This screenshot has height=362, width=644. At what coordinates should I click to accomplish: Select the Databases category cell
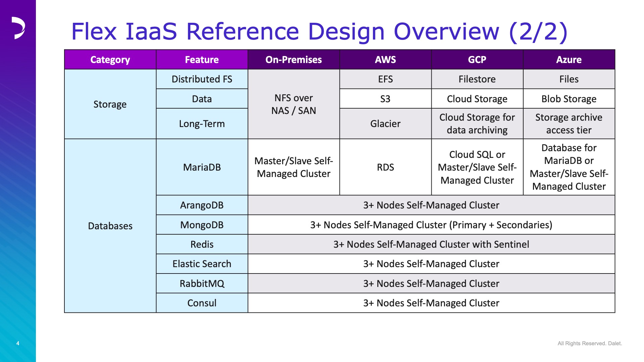(110, 226)
